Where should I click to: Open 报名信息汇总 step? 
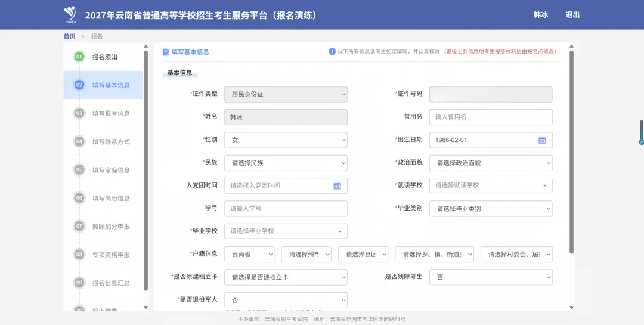pyautogui.click(x=103, y=282)
